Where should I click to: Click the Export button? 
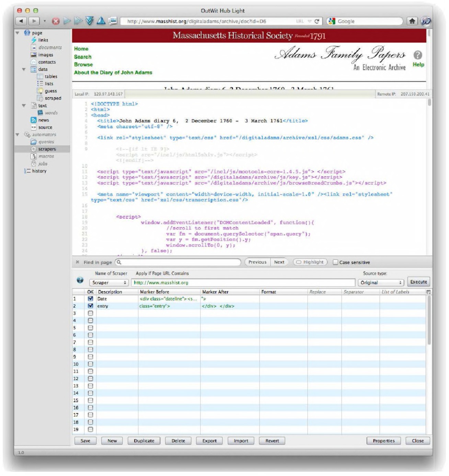point(209,441)
